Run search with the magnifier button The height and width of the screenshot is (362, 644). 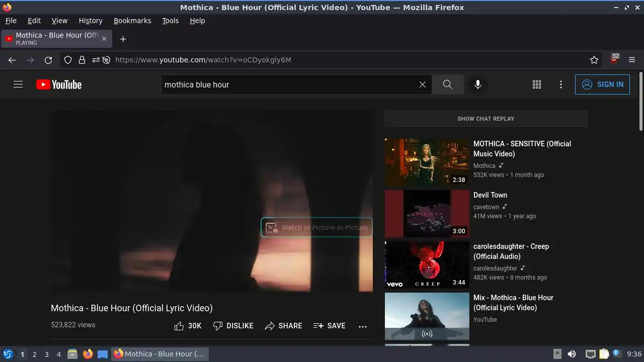[447, 84]
